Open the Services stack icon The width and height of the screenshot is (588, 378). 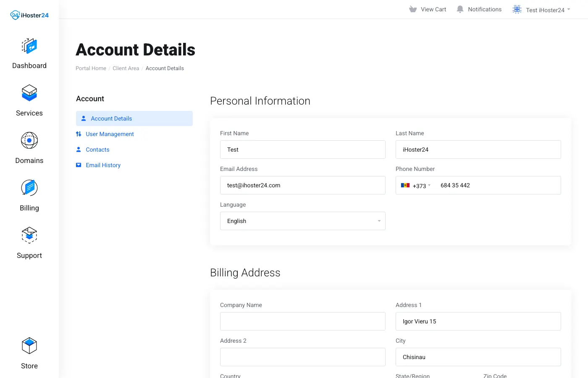pyautogui.click(x=29, y=93)
